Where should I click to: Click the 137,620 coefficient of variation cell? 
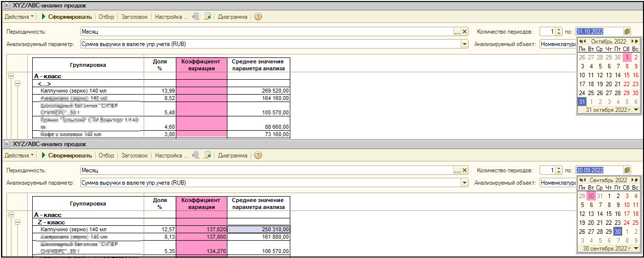tap(201, 230)
